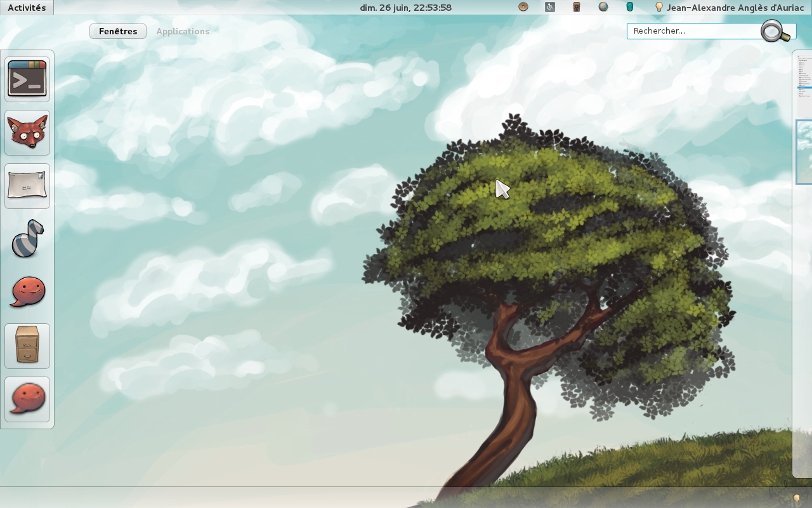Open the accessibility menu icon
The height and width of the screenshot is (508, 812).
pyautogui.click(x=550, y=7)
